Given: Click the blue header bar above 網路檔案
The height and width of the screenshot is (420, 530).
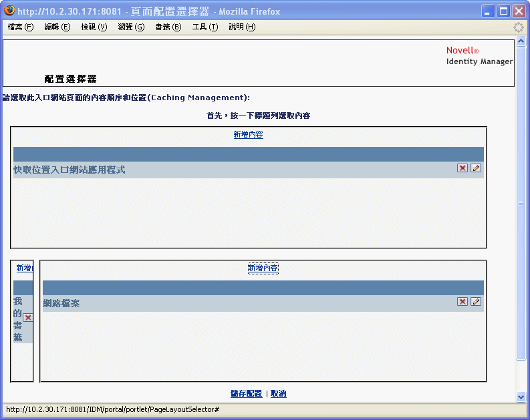Looking at the screenshot, I should (x=263, y=288).
